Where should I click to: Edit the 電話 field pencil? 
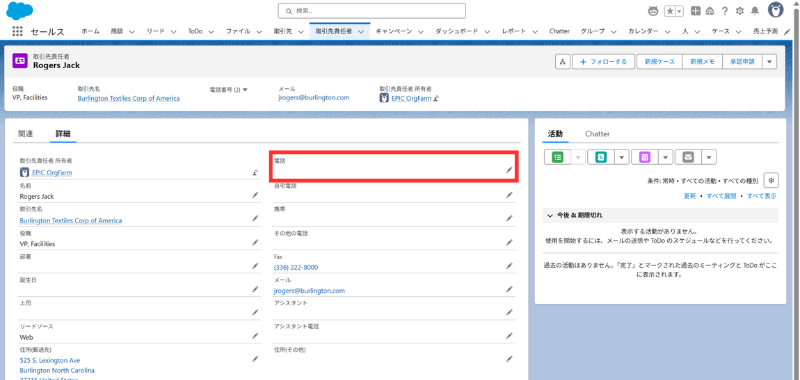[x=509, y=170]
